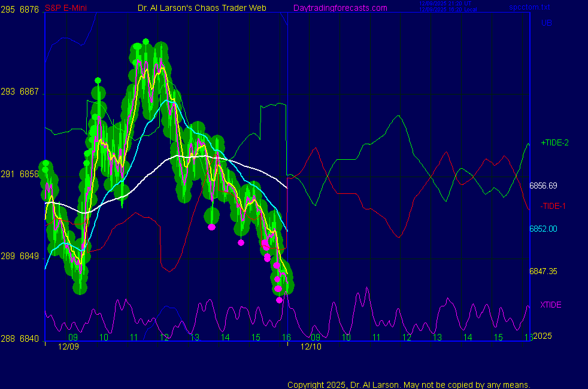588x389 pixels.
Task: Click the 6867 price axis label
Action: point(29,92)
